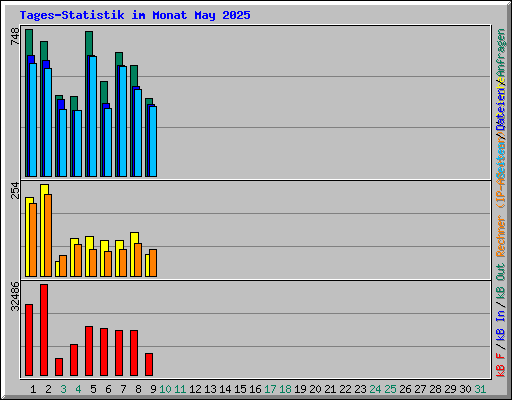Screen dimensions: 512x400
Task: Click day label 29 on the x-axis
Action: coord(450,389)
